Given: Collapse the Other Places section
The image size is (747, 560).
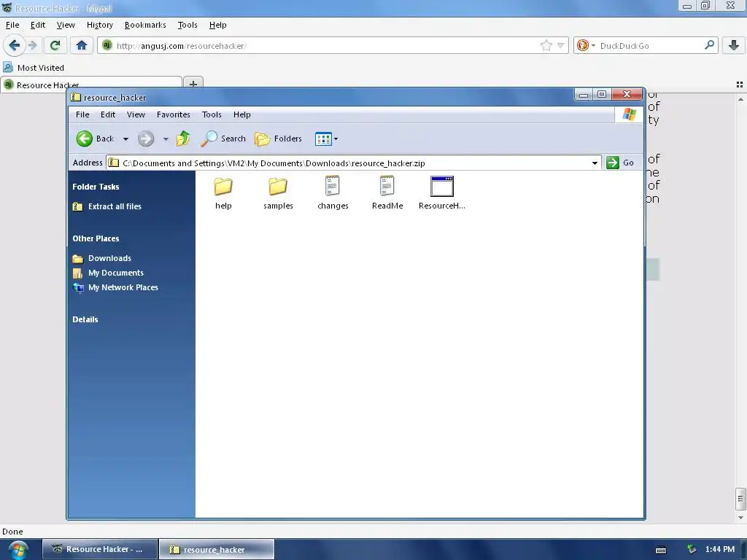Looking at the screenshot, I should click(x=96, y=238).
